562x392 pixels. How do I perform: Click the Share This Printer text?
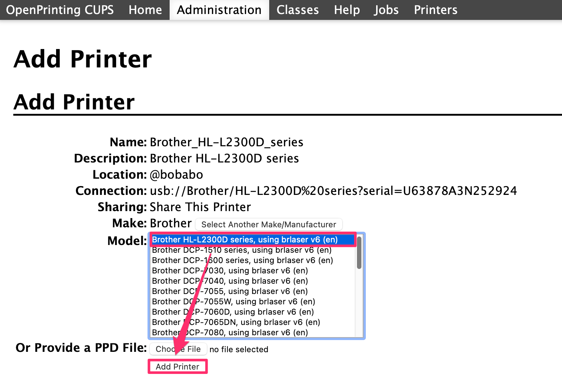[x=200, y=207]
